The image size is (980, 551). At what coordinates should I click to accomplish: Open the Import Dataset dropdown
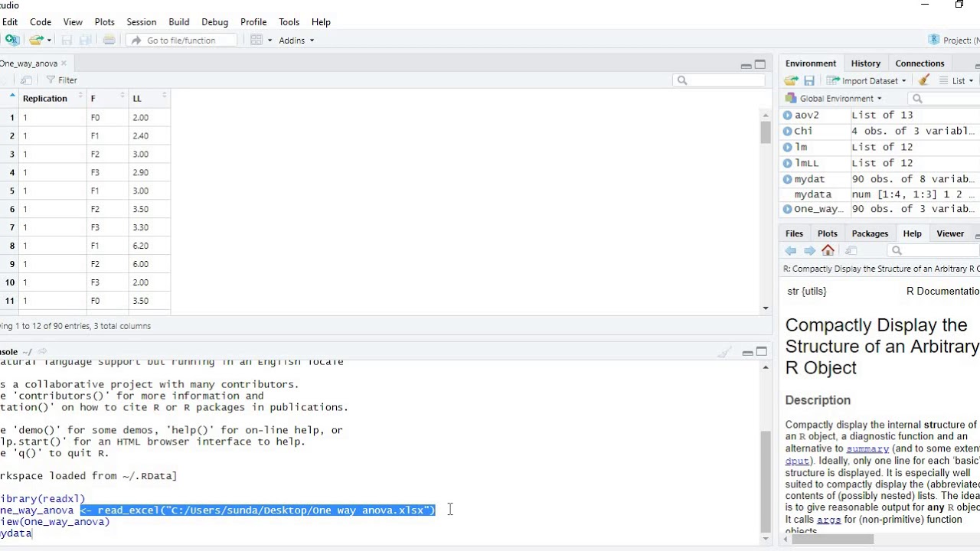click(x=867, y=80)
